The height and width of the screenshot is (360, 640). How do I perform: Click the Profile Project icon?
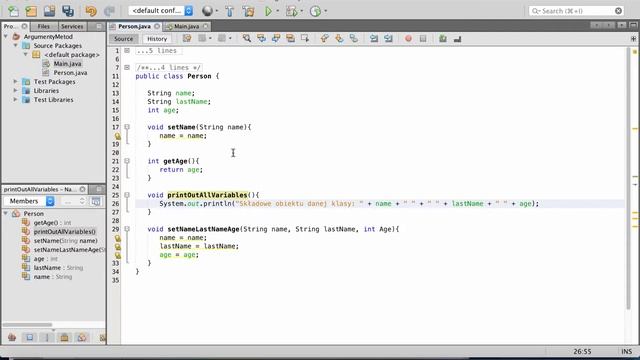coord(315,11)
